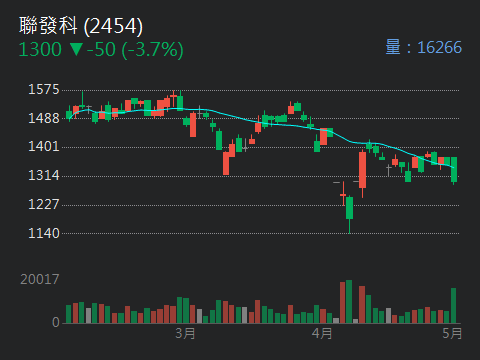The height and width of the screenshot is (360, 480).
Task: Click the 1488 price axis label
Action: coord(44,118)
